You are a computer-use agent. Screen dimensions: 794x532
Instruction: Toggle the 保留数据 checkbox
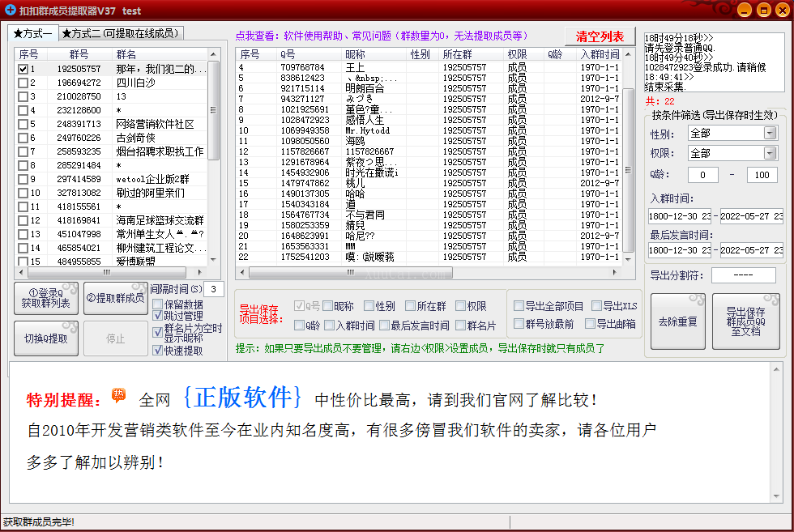coord(157,304)
